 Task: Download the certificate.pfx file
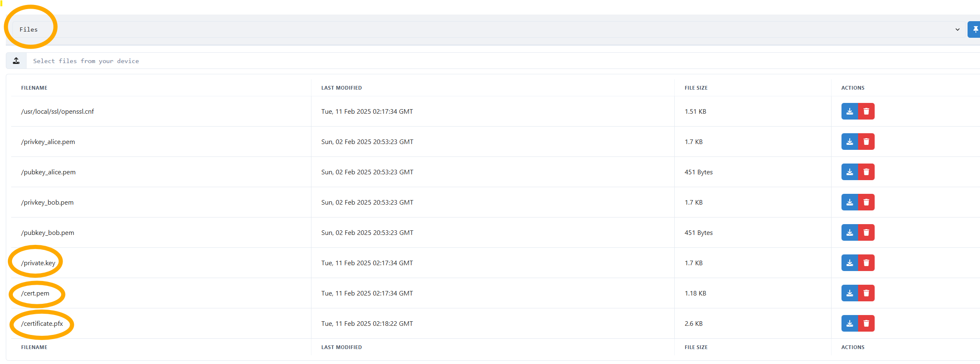[x=849, y=323]
